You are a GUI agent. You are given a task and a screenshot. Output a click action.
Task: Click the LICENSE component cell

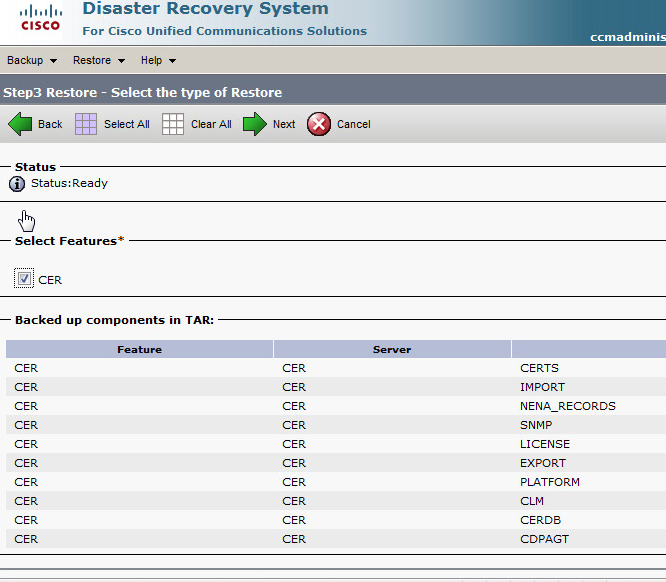545,444
